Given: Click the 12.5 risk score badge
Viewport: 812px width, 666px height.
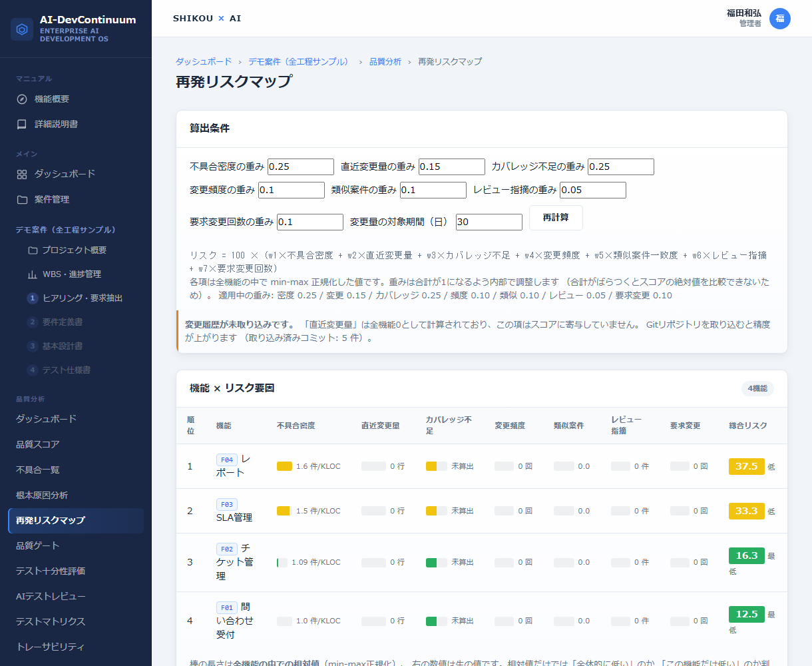Looking at the screenshot, I should click(x=747, y=614).
